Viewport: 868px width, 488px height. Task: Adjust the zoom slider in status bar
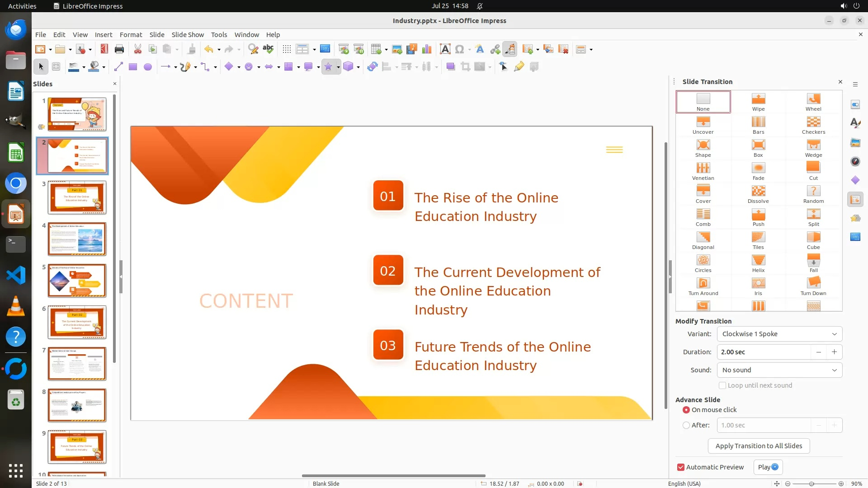point(812,483)
